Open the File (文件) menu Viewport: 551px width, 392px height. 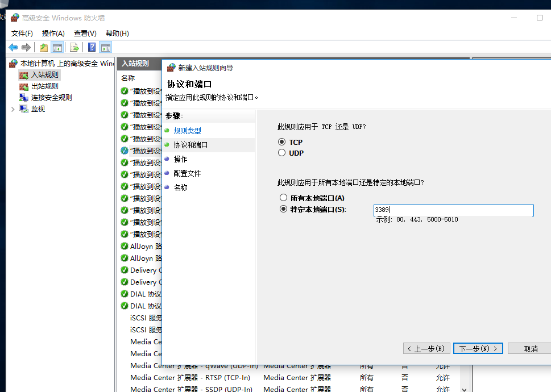pos(22,34)
